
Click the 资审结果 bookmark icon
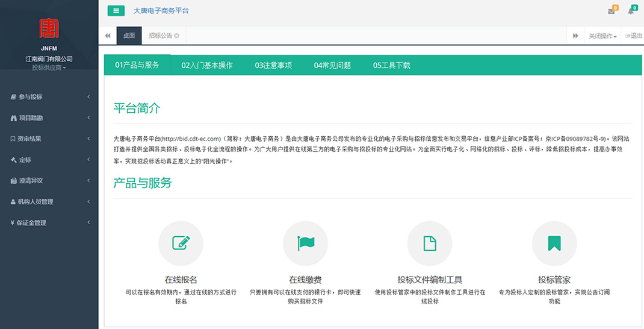(13, 139)
